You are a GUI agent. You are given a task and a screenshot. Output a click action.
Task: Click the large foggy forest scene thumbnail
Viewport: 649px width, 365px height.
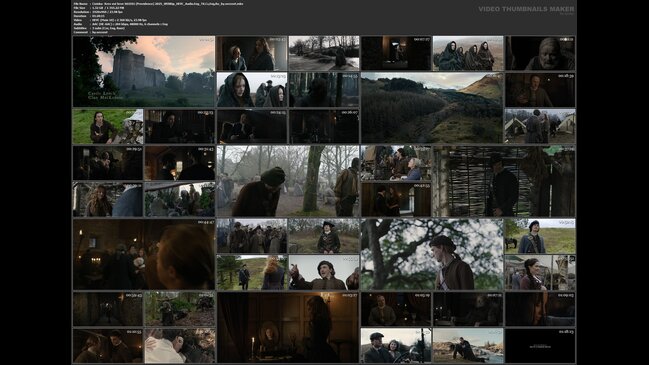288,181
